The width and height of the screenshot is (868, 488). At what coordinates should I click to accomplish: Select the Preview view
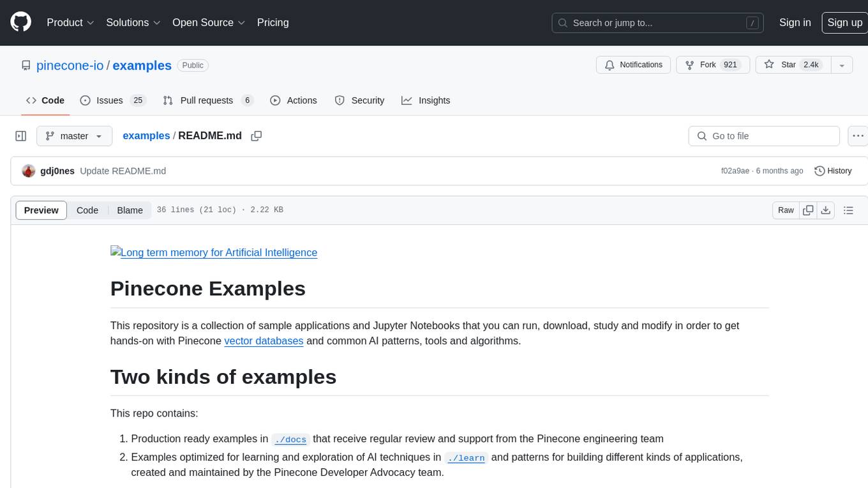41,210
